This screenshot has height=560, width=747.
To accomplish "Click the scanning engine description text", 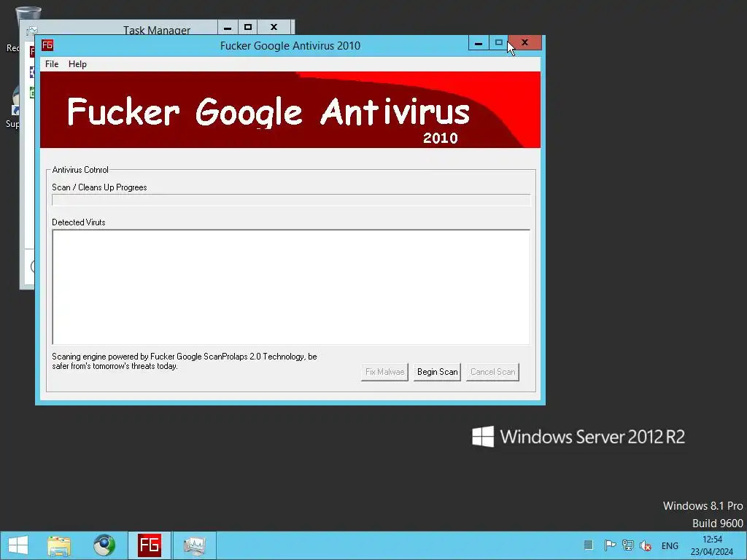I will (x=185, y=362).
